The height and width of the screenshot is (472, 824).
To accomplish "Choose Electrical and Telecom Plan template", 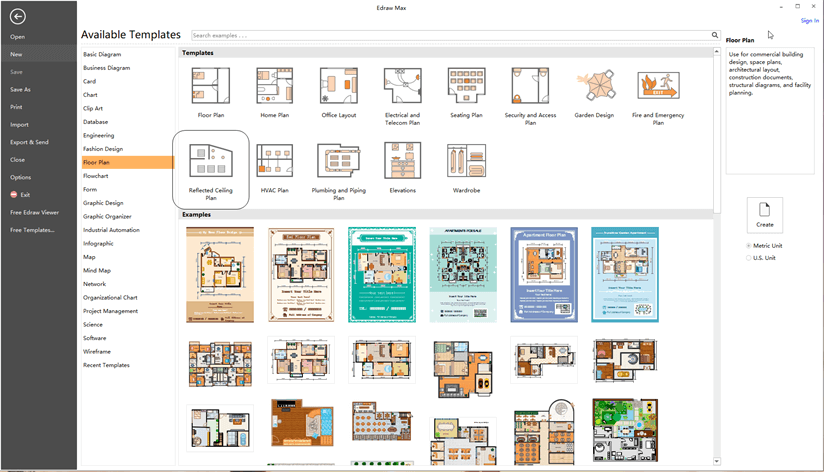I will pyautogui.click(x=403, y=85).
